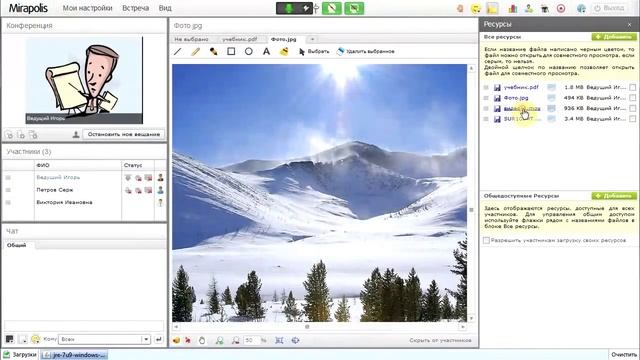Tick the checkbox on the 936 KB row
This screenshot has width=640, height=360.
pyautogui.click(x=632, y=109)
